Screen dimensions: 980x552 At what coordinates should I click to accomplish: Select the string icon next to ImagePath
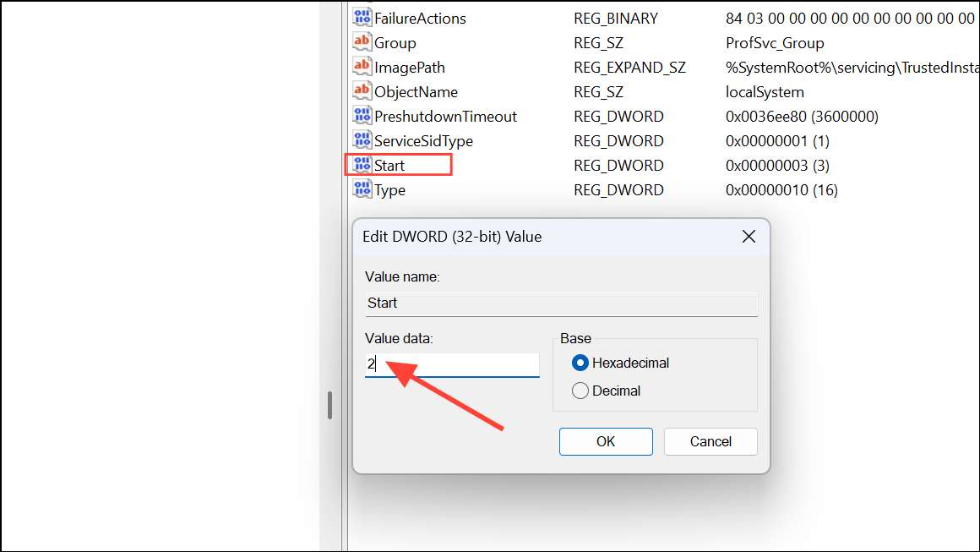tap(362, 66)
